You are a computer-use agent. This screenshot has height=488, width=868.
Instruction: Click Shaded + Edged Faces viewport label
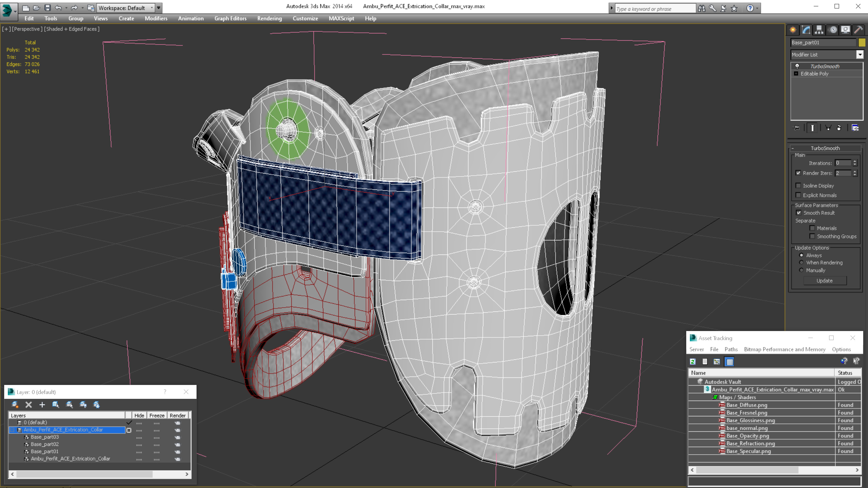point(72,29)
